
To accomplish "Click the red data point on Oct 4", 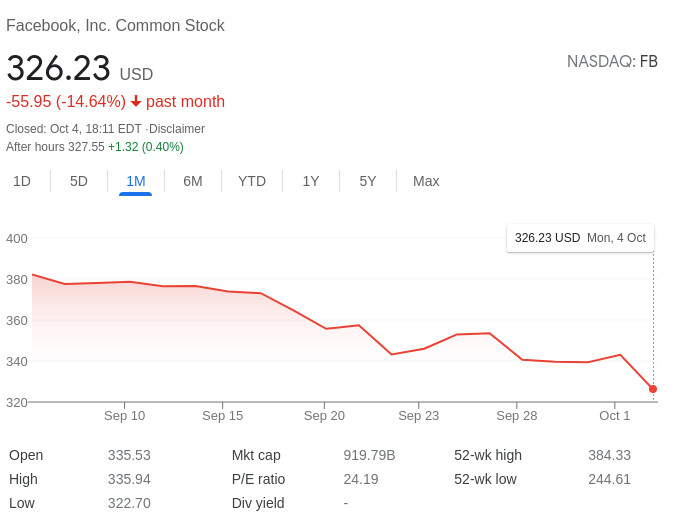I will click(x=653, y=389).
